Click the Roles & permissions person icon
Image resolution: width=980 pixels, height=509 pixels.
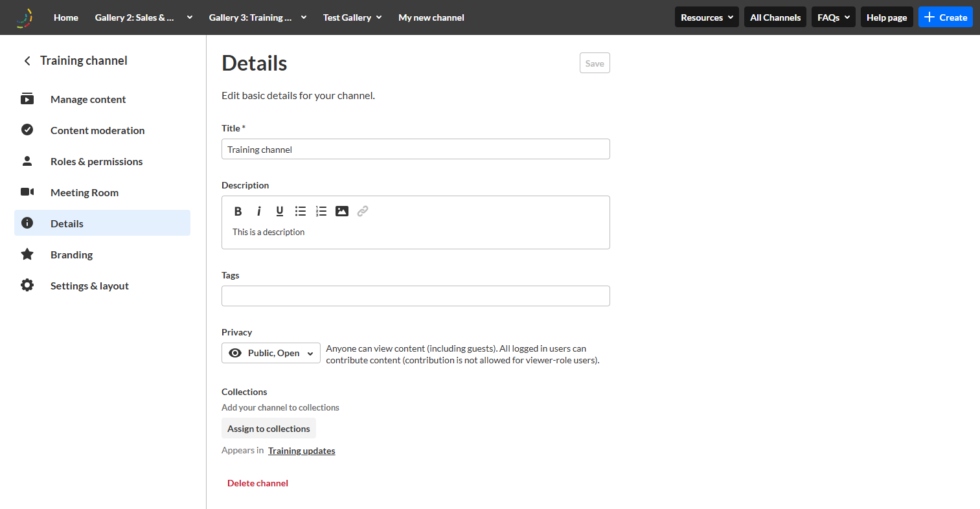[x=27, y=161]
